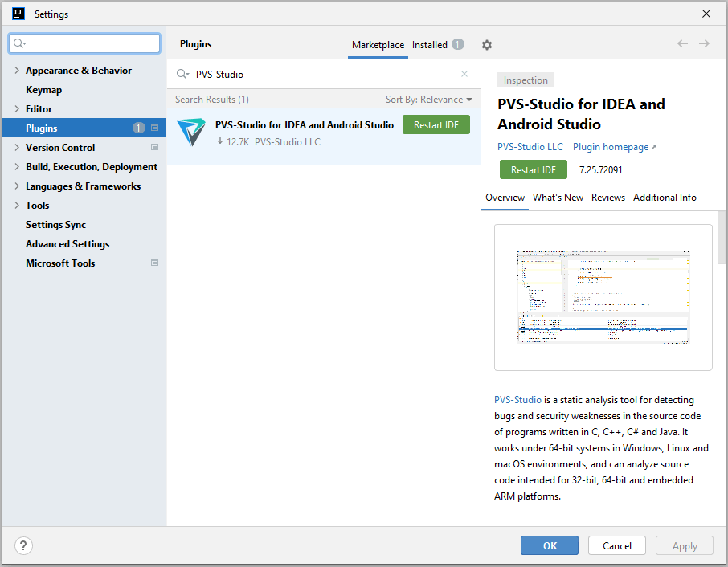Open help with the question mark icon
Viewport: 728px width, 567px height.
24,546
